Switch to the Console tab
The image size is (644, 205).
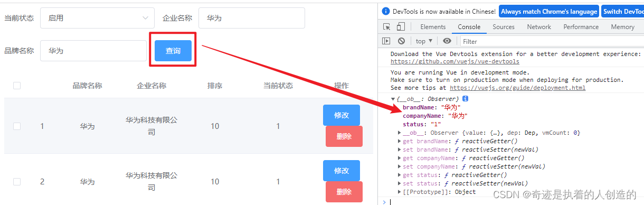[x=469, y=27]
